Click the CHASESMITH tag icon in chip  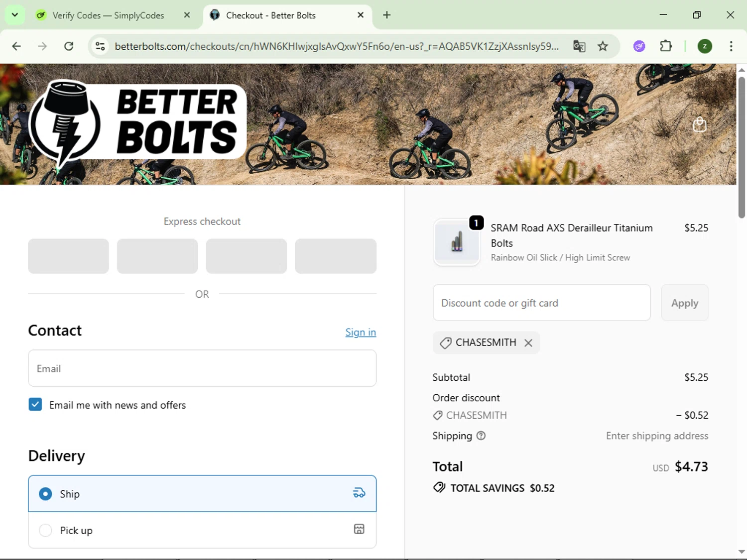tap(446, 343)
